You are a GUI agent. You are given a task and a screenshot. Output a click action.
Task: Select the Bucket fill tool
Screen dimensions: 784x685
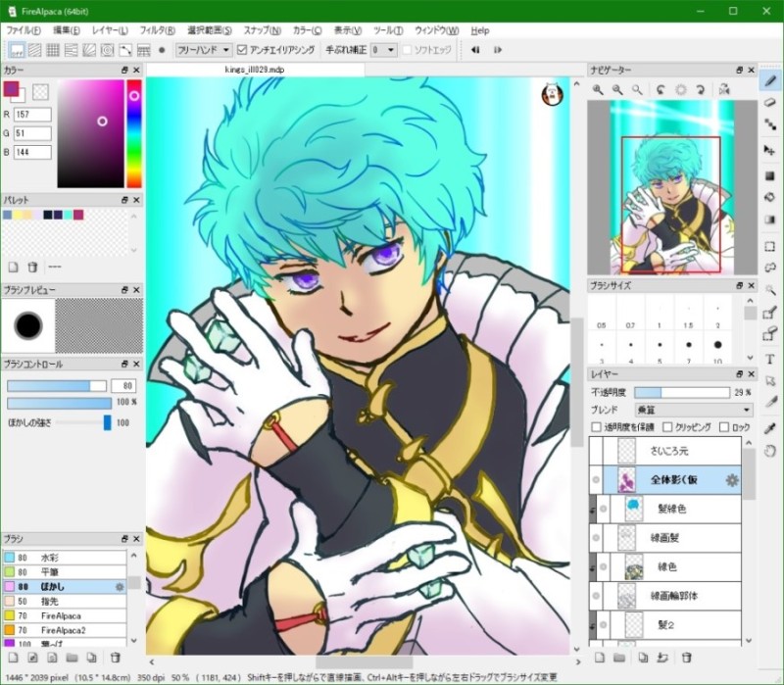coord(770,197)
